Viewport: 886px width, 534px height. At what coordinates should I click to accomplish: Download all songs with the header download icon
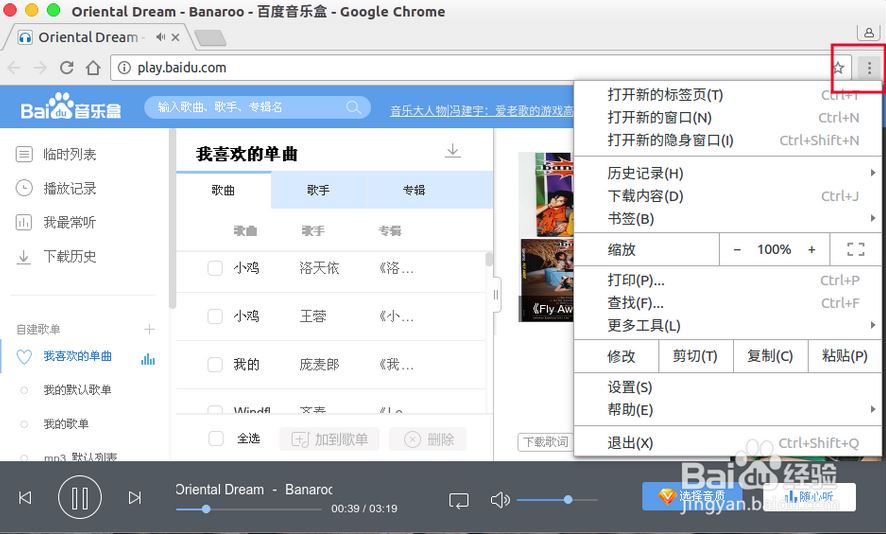click(x=453, y=151)
